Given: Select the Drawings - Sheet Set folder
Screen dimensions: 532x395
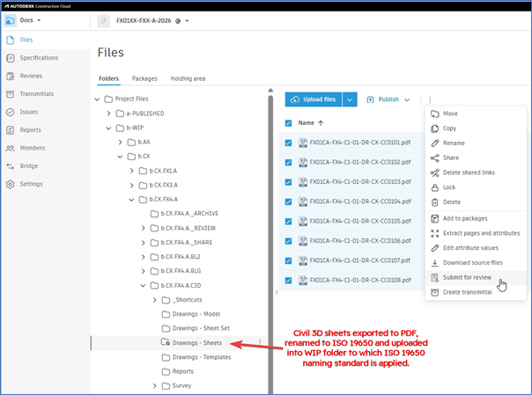Looking at the screenshot, I should (201, 328).
